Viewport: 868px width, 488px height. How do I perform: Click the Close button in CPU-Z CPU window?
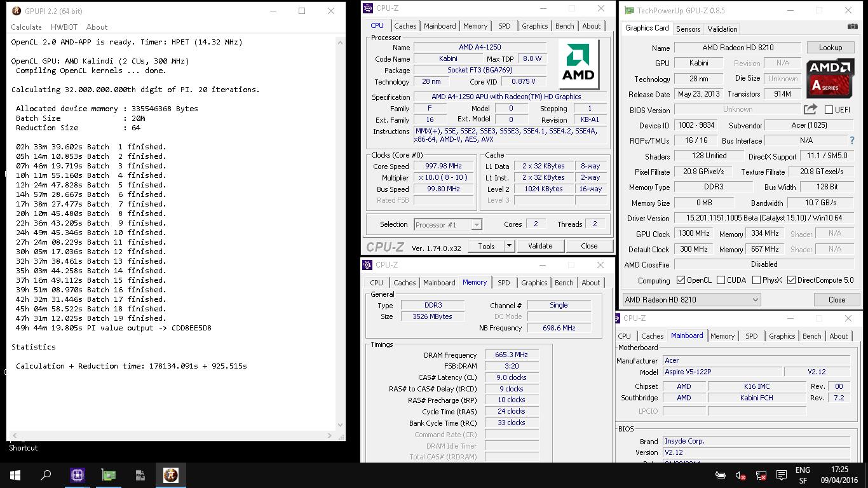tap(589, 246)
